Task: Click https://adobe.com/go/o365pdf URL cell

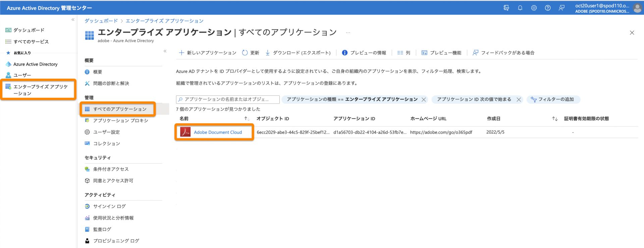Action: pos(441,132)
